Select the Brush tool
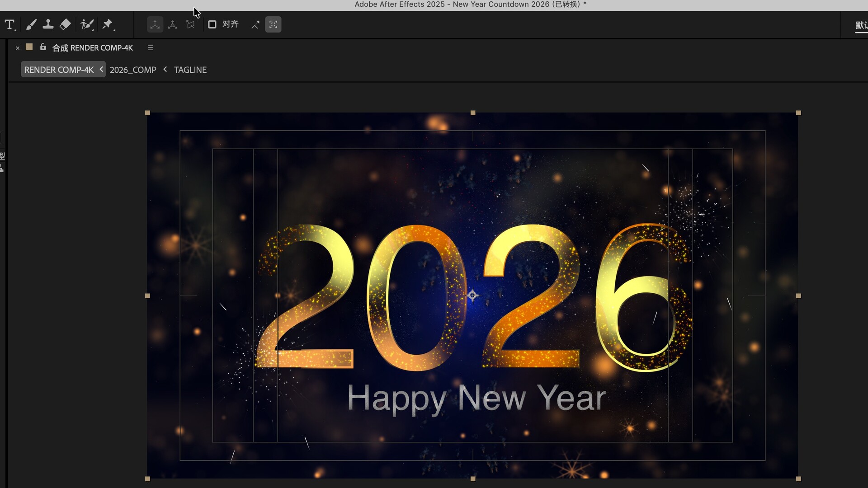 click(31, 24)
